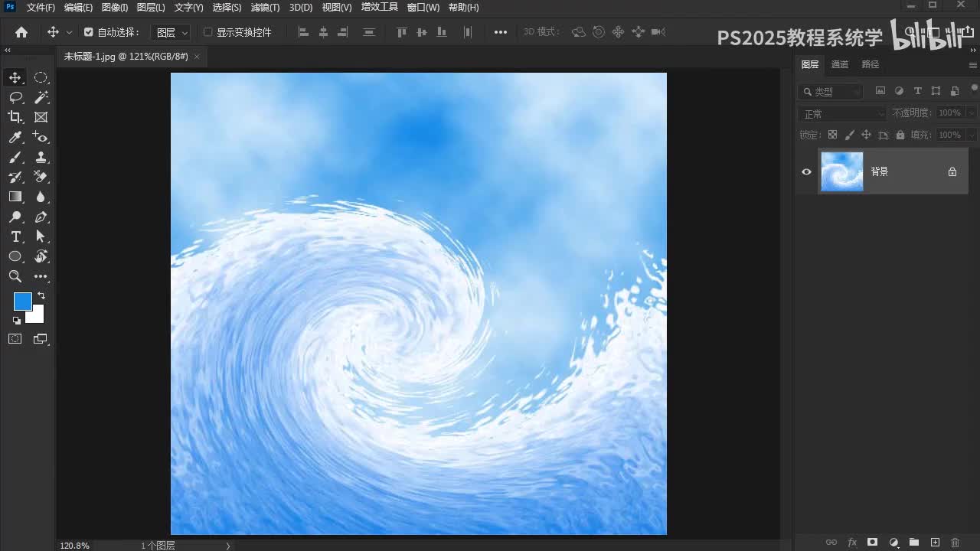The height and width of the screenshot is (551, 980).
Task: Select the Rotate View hand tool
Action: point(41,256)
